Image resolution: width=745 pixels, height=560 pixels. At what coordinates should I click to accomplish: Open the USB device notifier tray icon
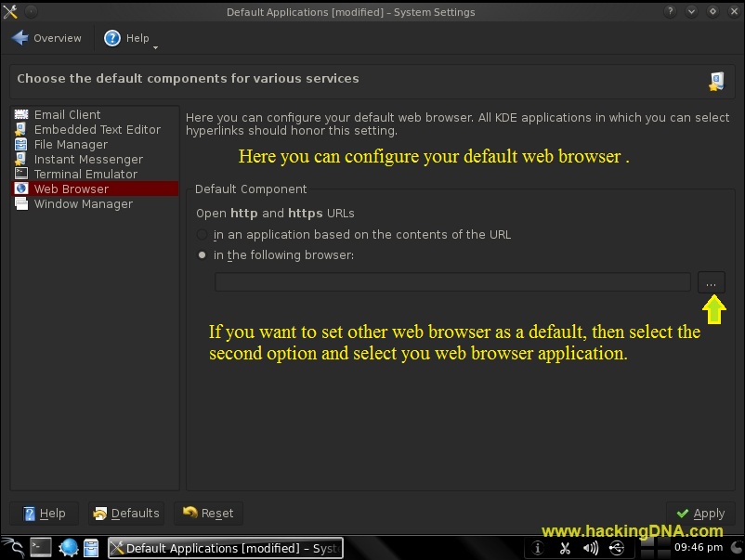coord(616,548)
